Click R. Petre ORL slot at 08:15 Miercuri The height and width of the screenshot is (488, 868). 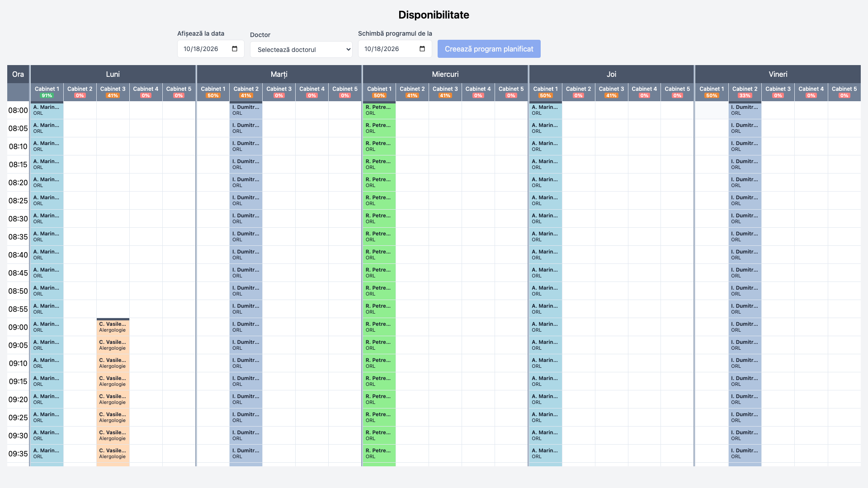pos(379,164)
